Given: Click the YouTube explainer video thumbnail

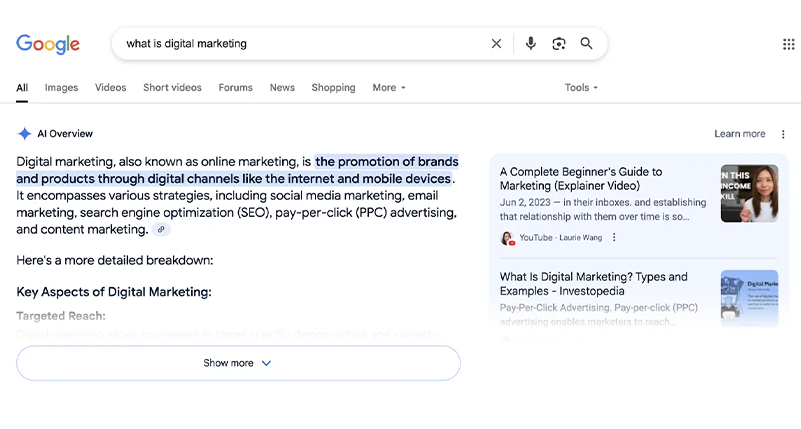Looking at the screenshot, I should 749,193.
